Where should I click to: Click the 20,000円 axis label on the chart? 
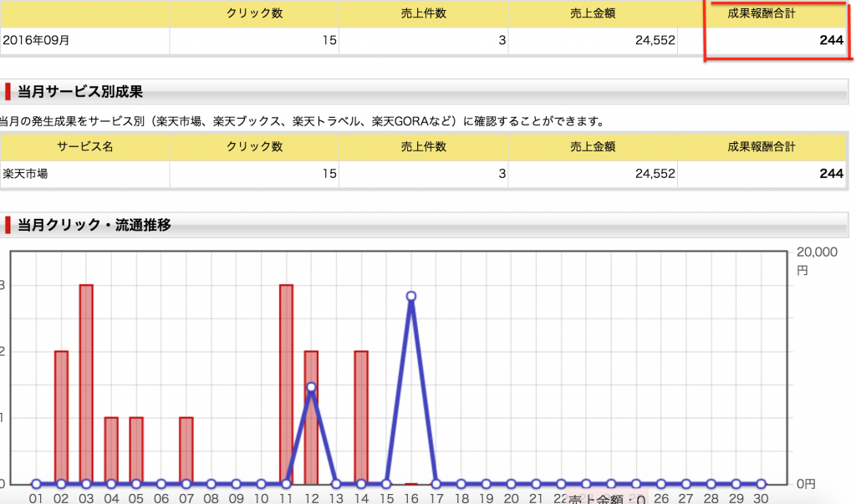point(818,259)
